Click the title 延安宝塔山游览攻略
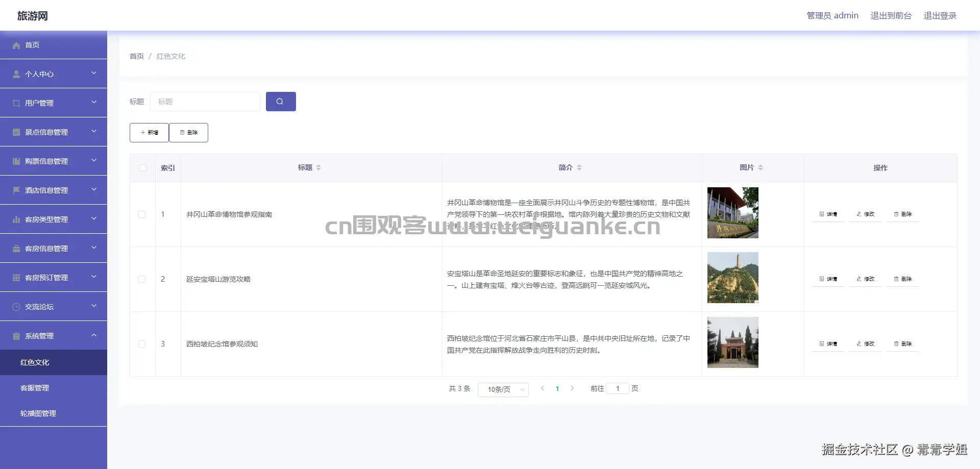980x469 pixels. (218, 279)
